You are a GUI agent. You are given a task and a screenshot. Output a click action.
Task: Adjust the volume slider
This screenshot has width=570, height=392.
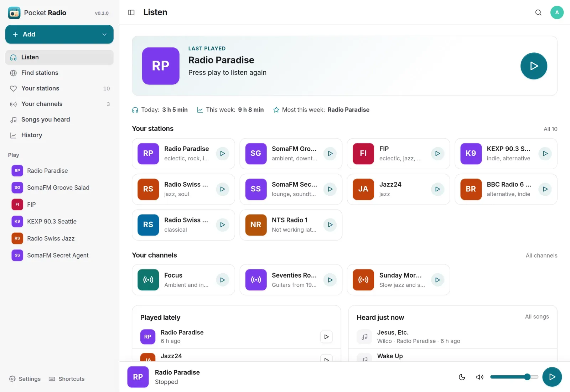click(514, 377)
